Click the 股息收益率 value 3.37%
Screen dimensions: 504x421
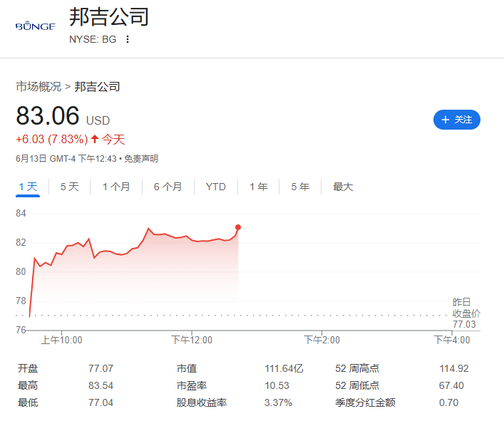[x=278, y=402]
